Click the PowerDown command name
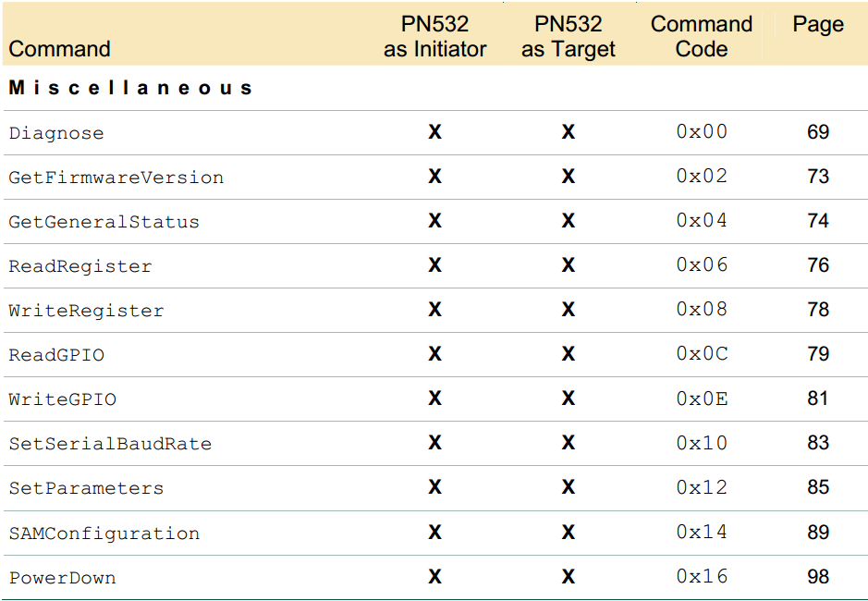Image resolution: width=868 pixels, height=601 pixels. (x=63, y=578)
